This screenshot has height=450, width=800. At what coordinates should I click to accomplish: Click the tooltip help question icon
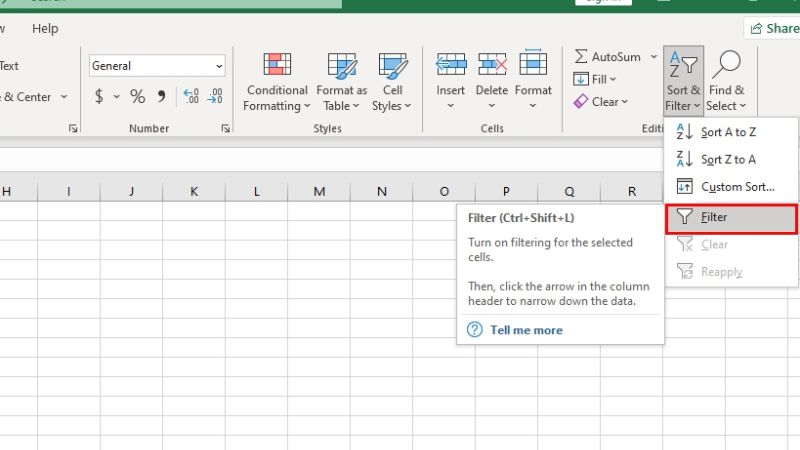(474, 330)
